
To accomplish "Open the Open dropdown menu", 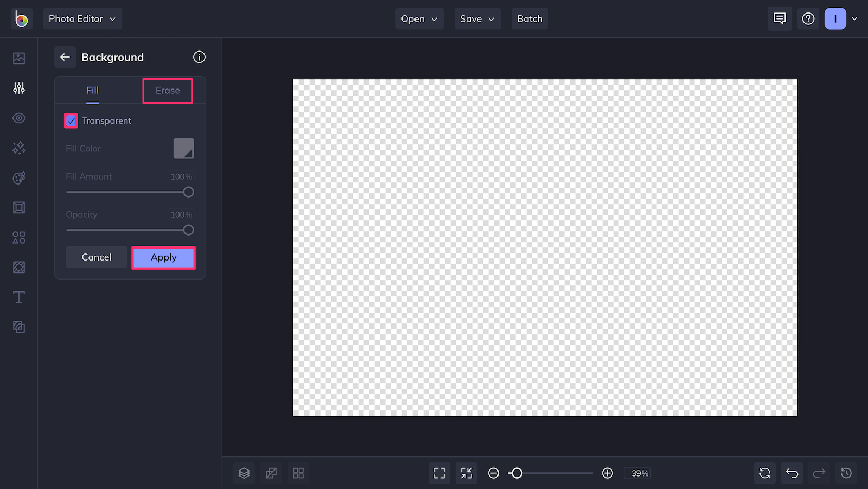I will [x=419, y=18].
